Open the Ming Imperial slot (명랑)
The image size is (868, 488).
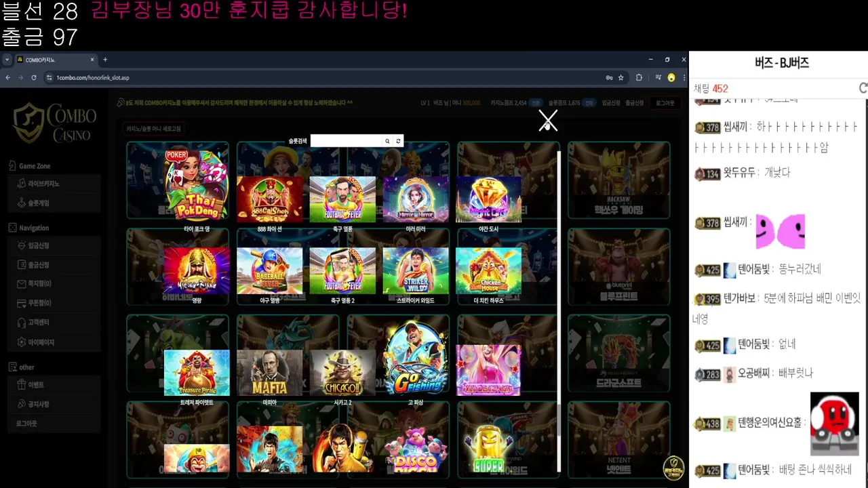coord(197,270)
